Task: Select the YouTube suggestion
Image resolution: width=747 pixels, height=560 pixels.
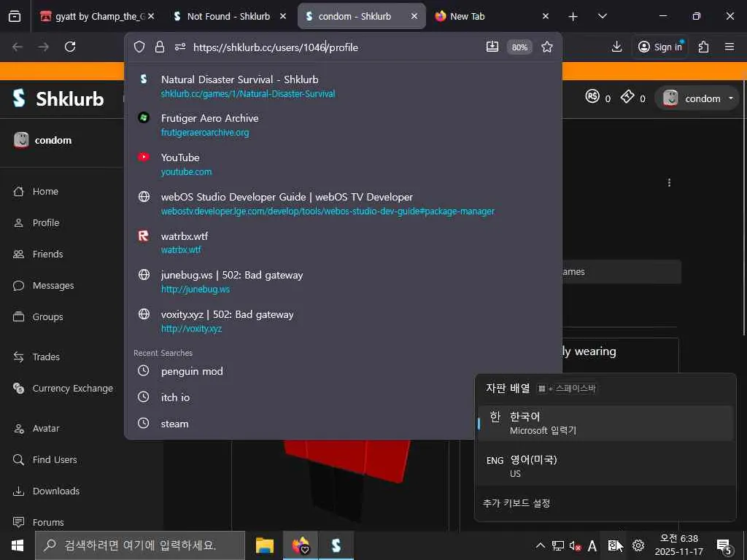Action: [x=343, y=164]
